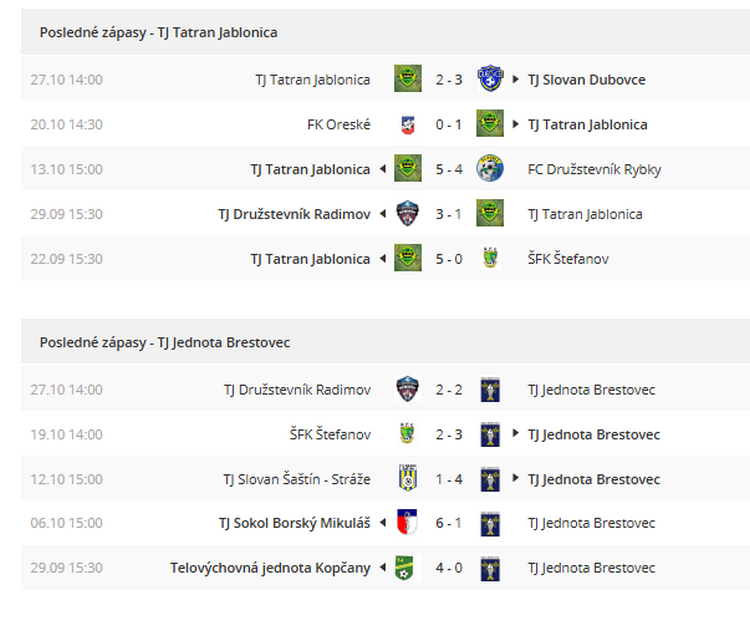750x636 pixels.
Task: Click TJ Jednota Brestovec crest in 2 - 2 match
Action: click(490, 389)
